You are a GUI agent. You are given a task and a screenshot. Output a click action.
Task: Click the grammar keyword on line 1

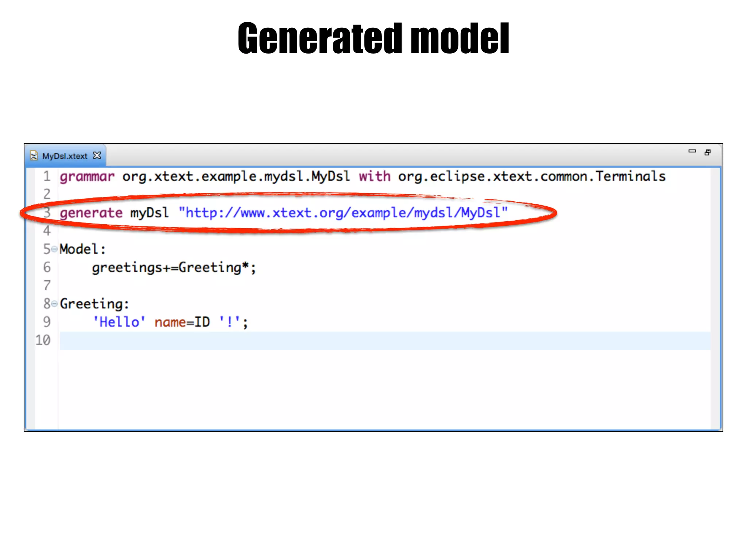pyautogui.click(x=87, y=176)
